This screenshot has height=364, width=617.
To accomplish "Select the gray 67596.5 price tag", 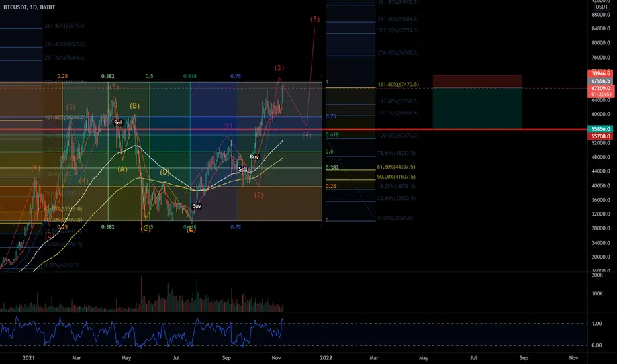I will (600, 81).
